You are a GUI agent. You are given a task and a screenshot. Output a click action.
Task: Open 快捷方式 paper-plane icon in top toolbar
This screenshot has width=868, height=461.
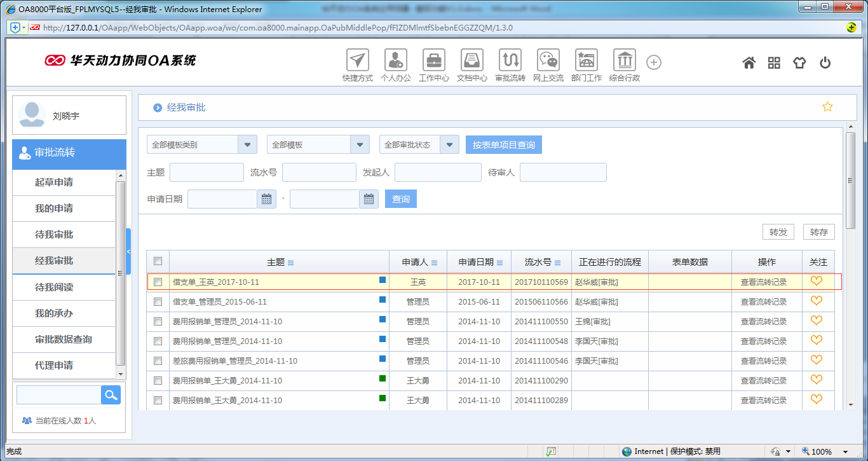tap(358, 60)
